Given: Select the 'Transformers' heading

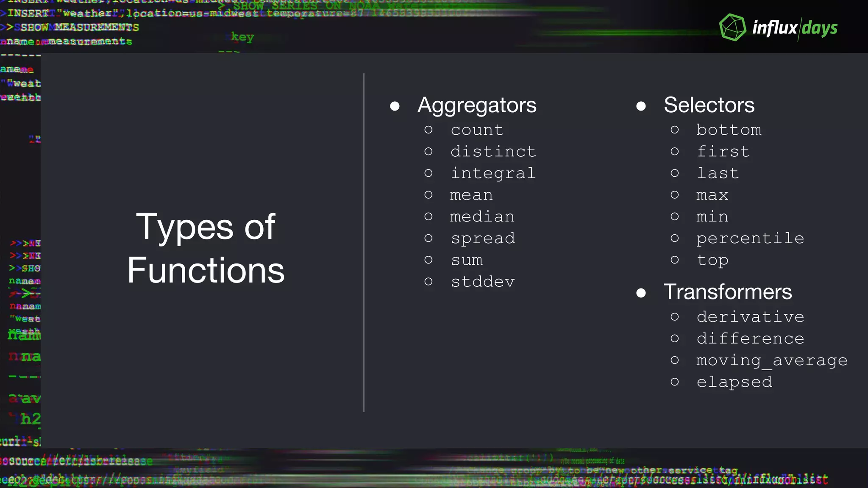Looking at the screenshot, I should click(x=728, y=291).
